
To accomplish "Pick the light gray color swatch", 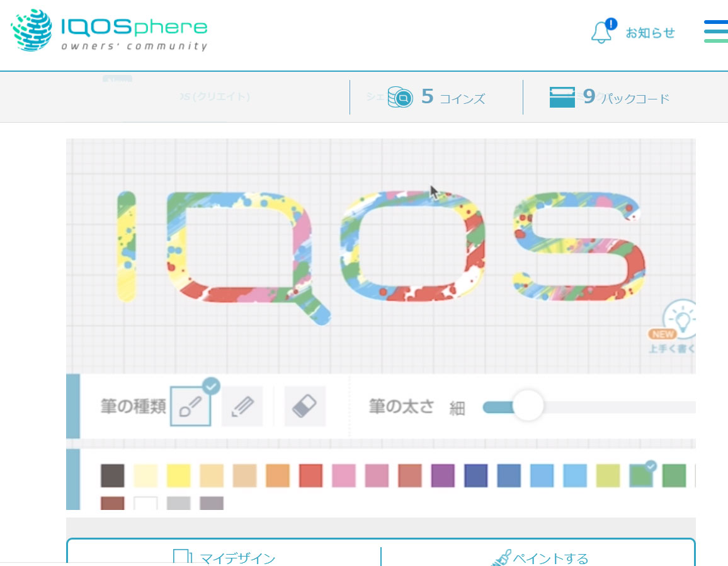I will [178, 503].
